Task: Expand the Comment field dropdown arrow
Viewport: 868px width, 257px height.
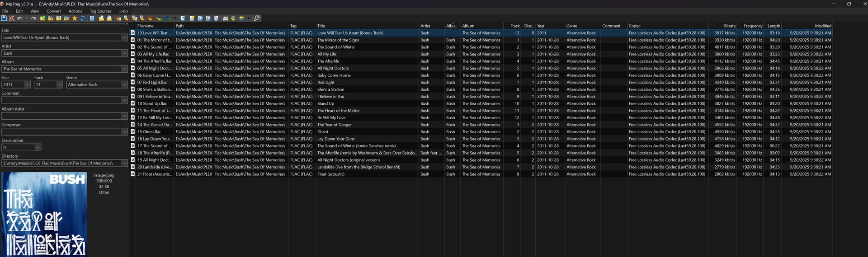Action: coord(124,100)
